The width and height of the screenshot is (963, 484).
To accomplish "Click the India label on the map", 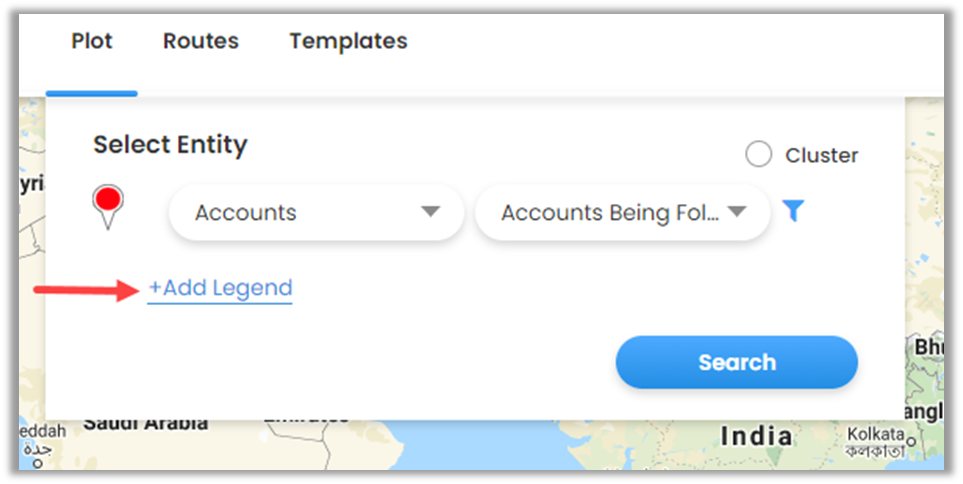I will click(x=757, y=436).
